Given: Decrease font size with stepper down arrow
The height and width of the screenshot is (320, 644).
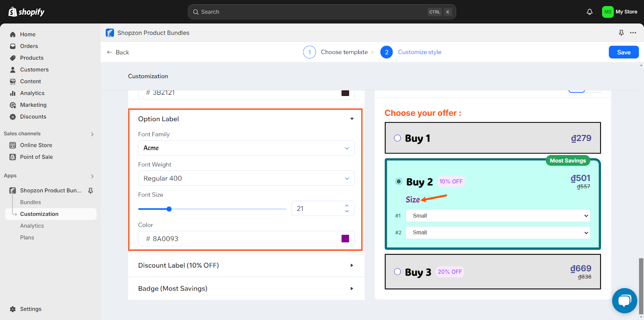Looking at the screenshot, I should [x=347, y=211].
